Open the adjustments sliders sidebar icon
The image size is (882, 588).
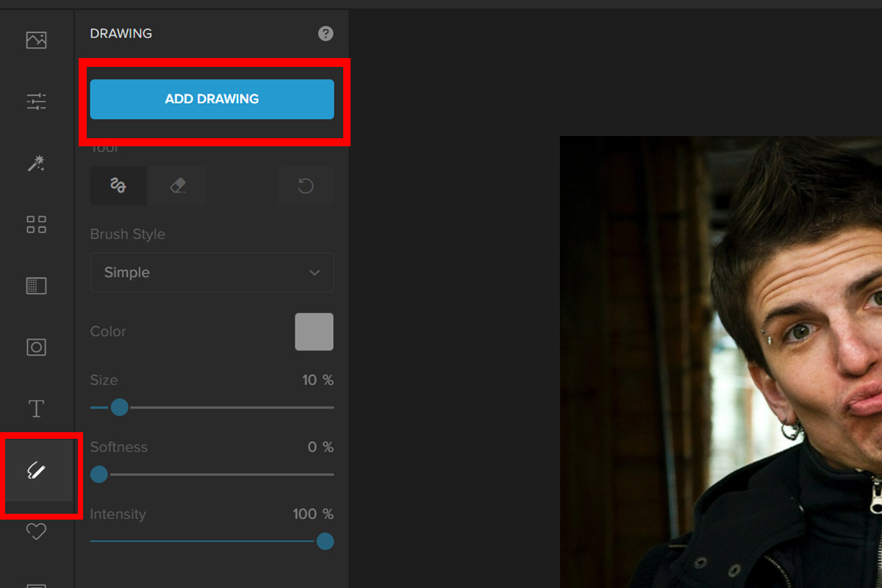[36, 101]
